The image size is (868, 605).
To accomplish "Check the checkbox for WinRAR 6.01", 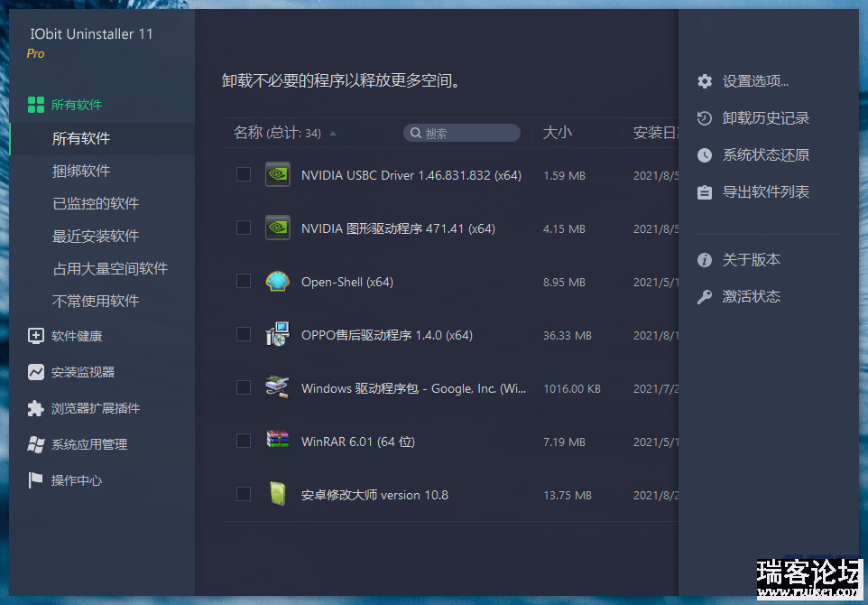I will click(x=243, y=441).
